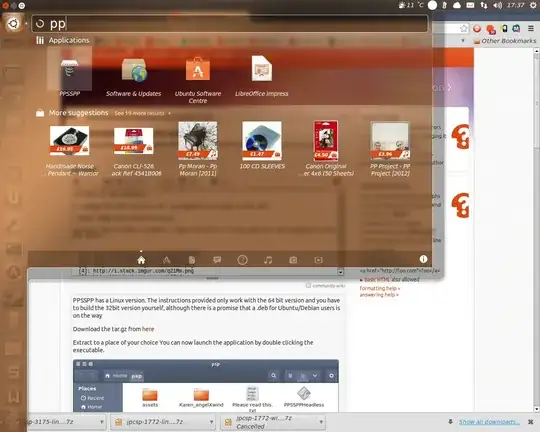Open Handmade Norse Pendant suggestion
Viewport: 540px width, 432px height.
pyautogui.click(x=70, y=151)
